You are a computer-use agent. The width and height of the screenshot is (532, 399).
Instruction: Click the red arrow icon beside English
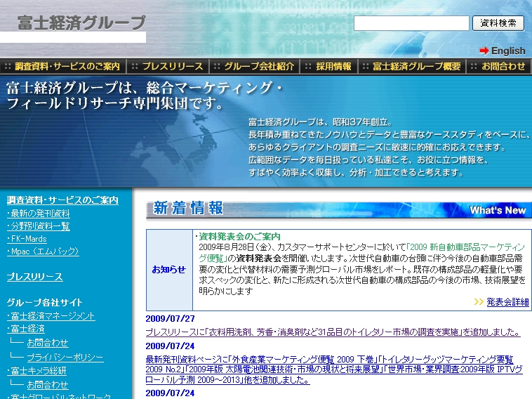[484, 51]
